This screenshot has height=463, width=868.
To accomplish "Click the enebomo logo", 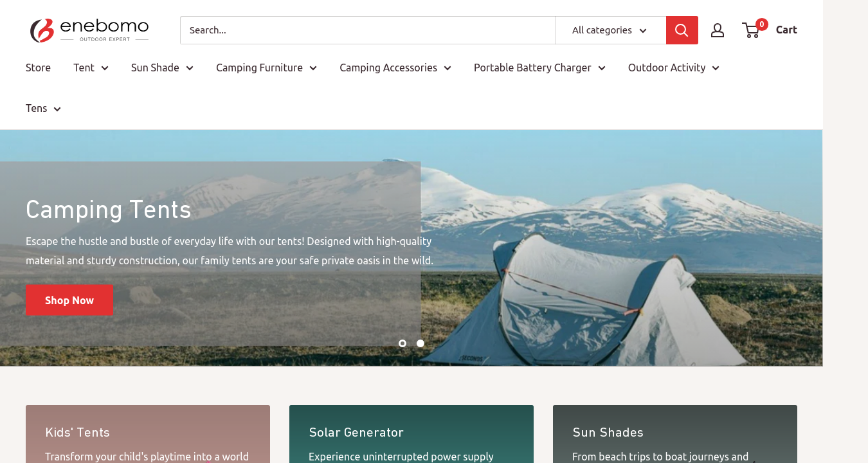I will coord(89,30).
